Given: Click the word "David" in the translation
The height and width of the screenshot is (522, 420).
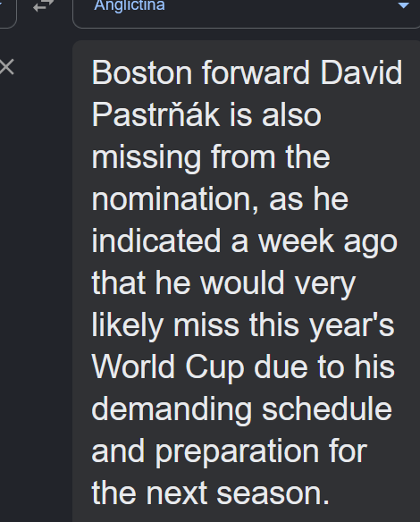Looking at the screenshot, I should click(x=361, y=73).
